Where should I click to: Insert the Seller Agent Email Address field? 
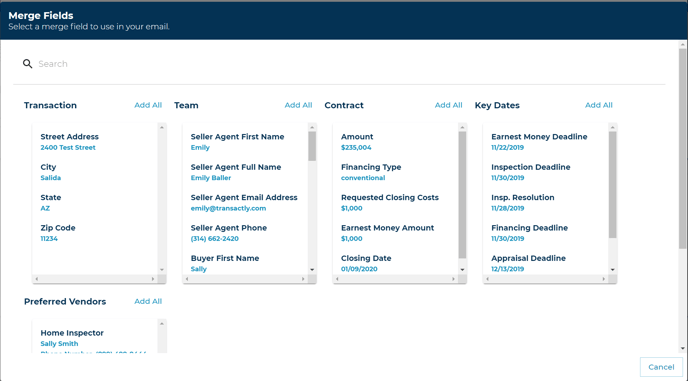coord(244,203)
